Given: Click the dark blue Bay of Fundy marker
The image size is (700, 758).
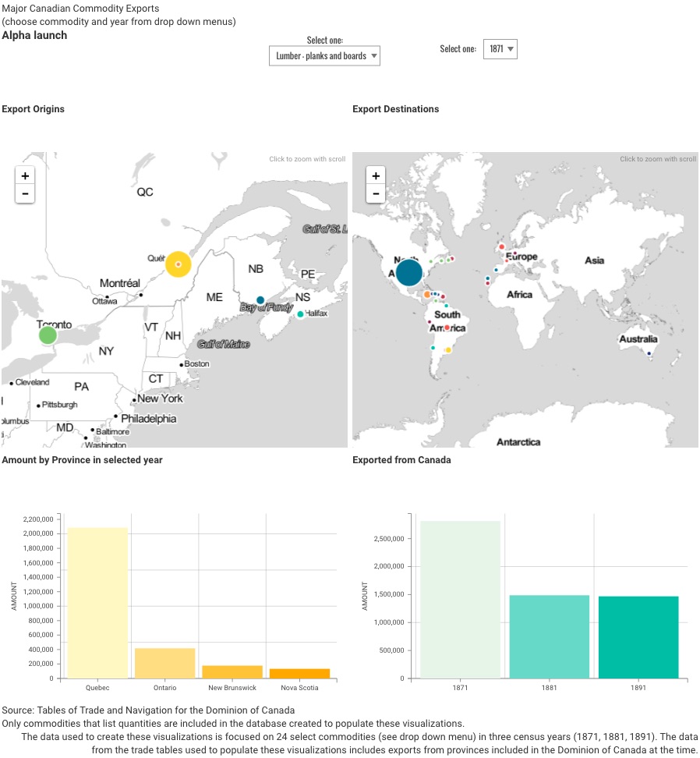Looking at the screenshot, I should pos(260,300).
